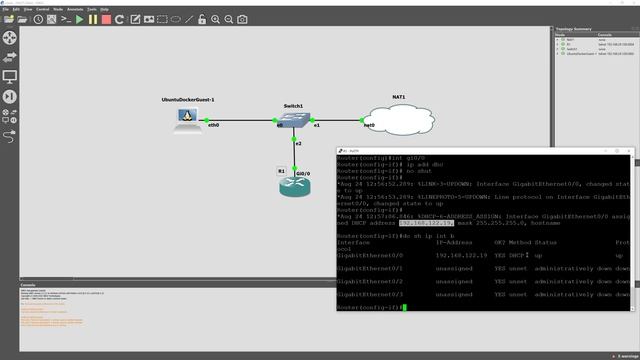Draw an ellipse annotation
Image resolution: width=640 pixels, height=360 pixels.
(176, 19)
